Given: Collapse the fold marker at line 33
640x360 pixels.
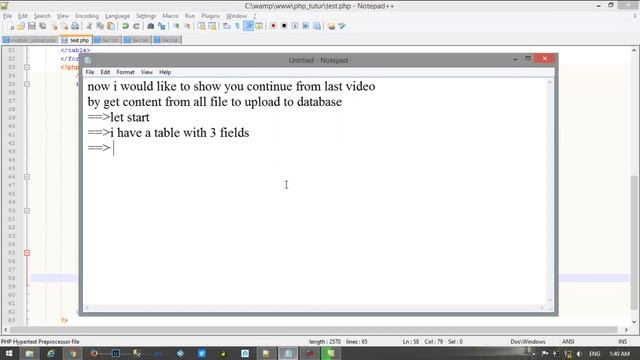Looking at the screenshot, I should (27, 67).
